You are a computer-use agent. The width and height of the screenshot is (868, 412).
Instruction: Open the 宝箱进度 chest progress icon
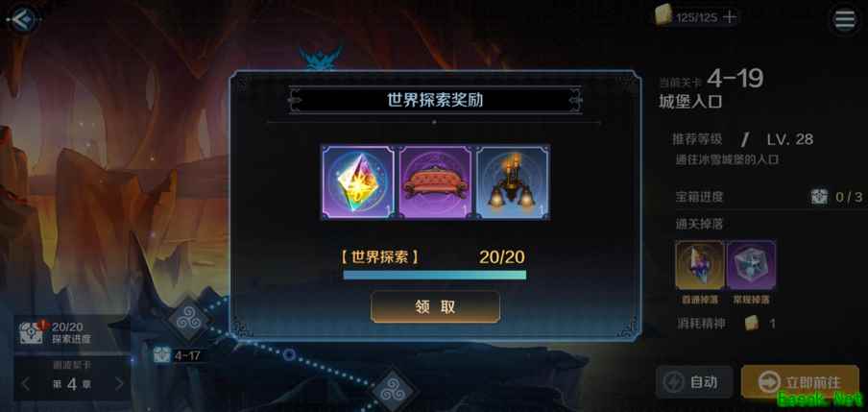819,197
